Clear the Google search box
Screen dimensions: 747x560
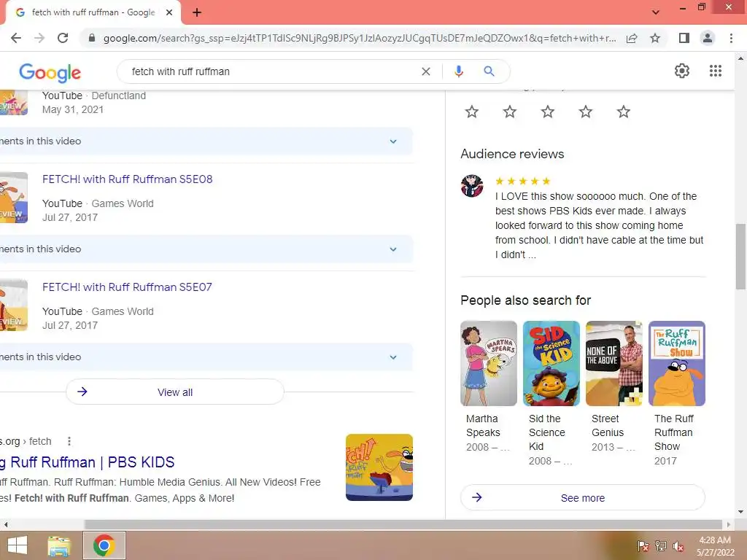426,71
